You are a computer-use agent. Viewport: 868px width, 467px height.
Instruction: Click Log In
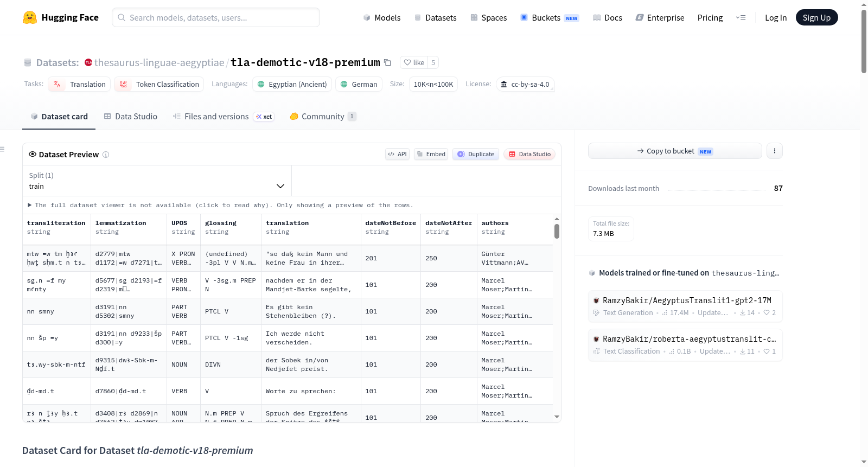click(776, 17)
